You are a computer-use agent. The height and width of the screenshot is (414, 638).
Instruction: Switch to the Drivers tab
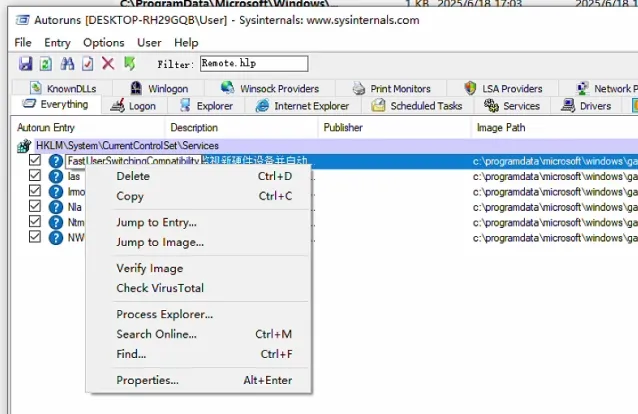tap(586, 106)
